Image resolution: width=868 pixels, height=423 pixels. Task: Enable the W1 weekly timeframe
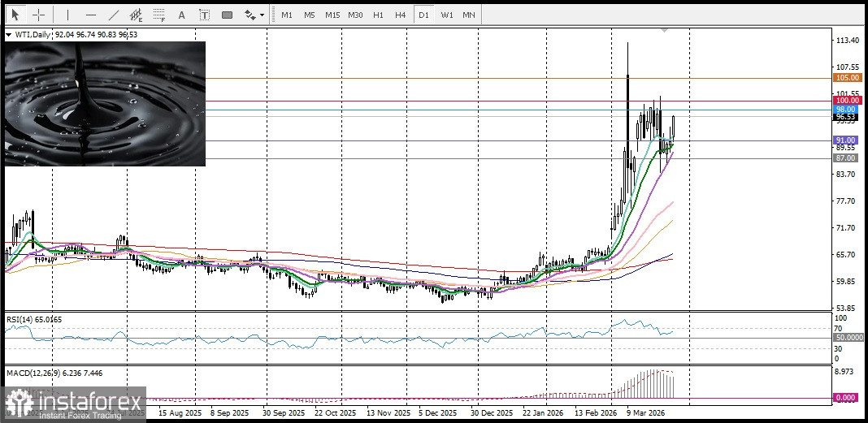pyautogui.click(x=446, y=15)
